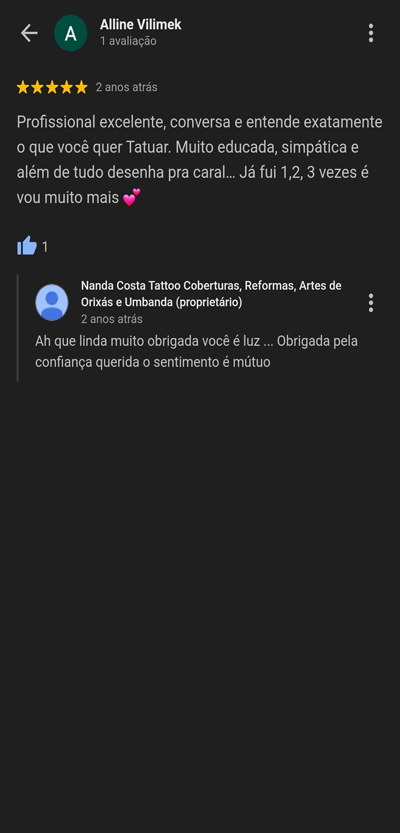Tap the pink hearts emoji in the review
The width and height of the screenshot is (400, 833).
click(131, 198)
